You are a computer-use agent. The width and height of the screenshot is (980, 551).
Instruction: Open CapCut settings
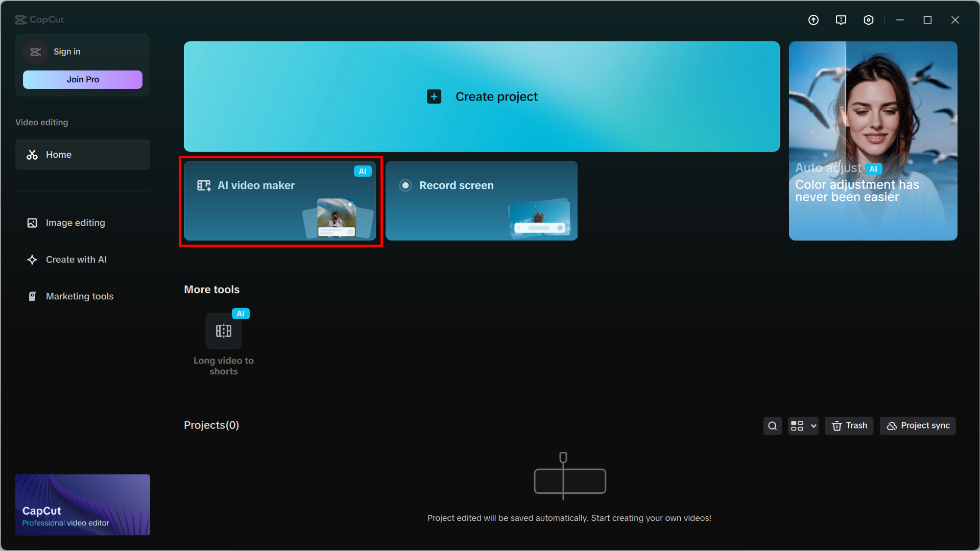click(x=868, y=19)
